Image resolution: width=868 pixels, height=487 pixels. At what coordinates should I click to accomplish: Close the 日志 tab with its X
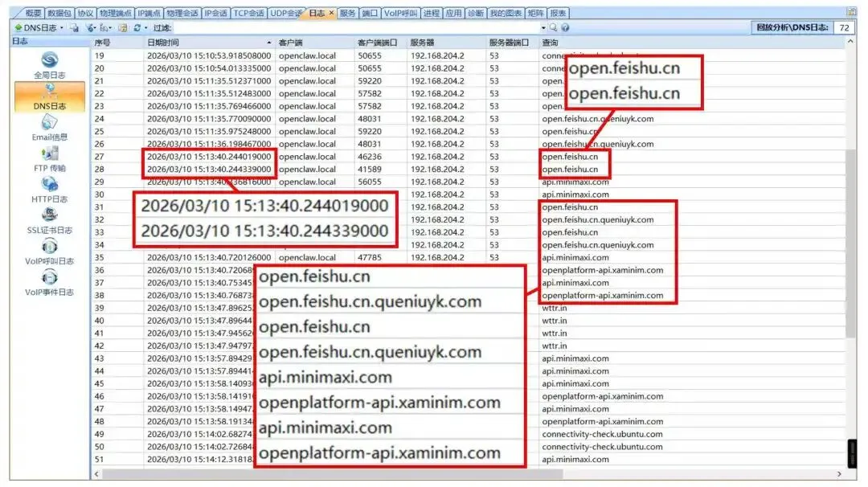331,13
